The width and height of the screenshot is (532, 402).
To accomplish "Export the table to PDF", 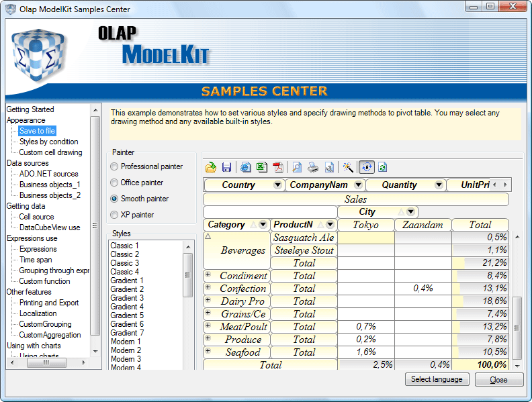I will click(x=278, y=167).
